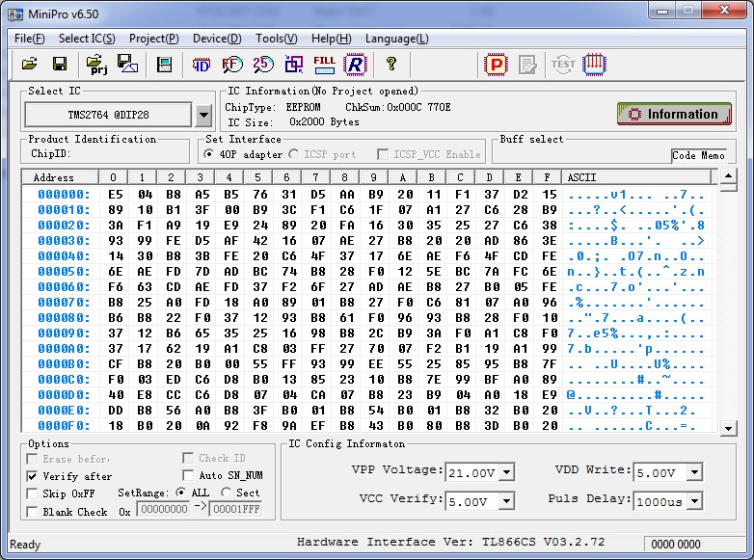This screenshot has width=754, height=560.
Task: Open the VPP Voltage dropdown
Action: 507,472
